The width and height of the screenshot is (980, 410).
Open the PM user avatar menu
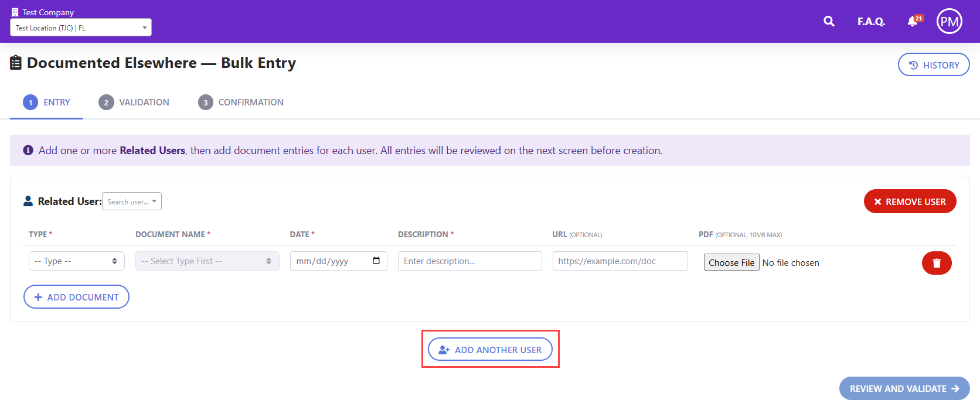950,22
